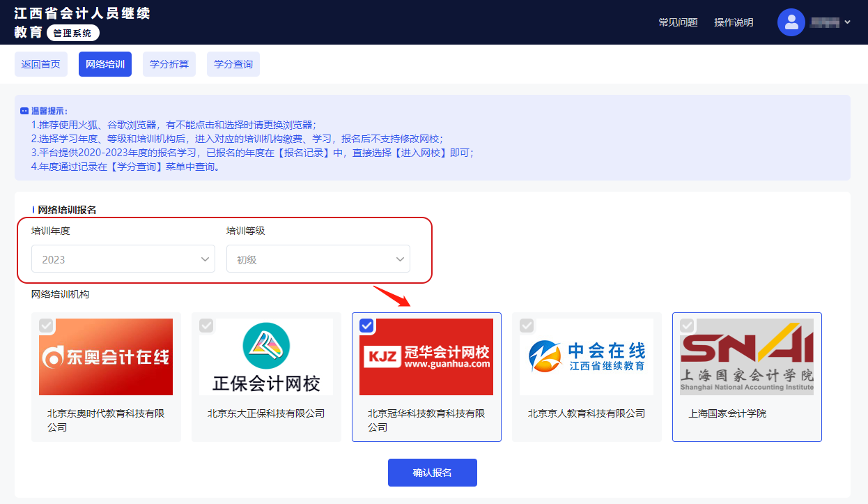Click 北京东奥时代教育科技有限公司 text

coord(106,420)
